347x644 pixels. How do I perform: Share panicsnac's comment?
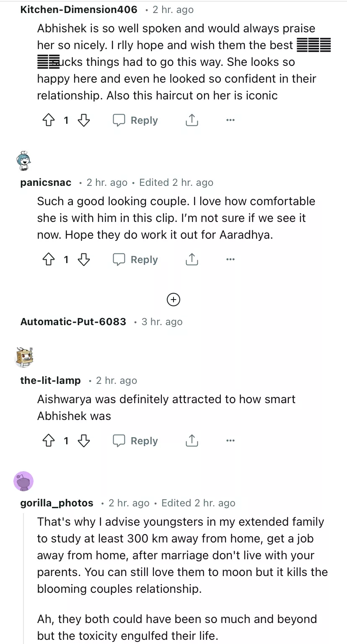point(192,260)
